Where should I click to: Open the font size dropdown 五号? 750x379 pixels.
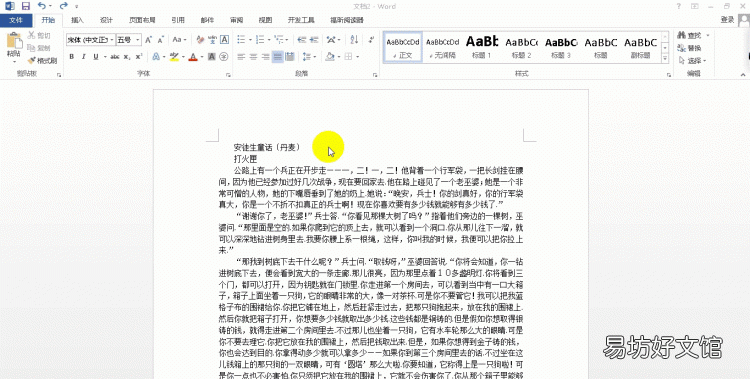click(129, 40)
